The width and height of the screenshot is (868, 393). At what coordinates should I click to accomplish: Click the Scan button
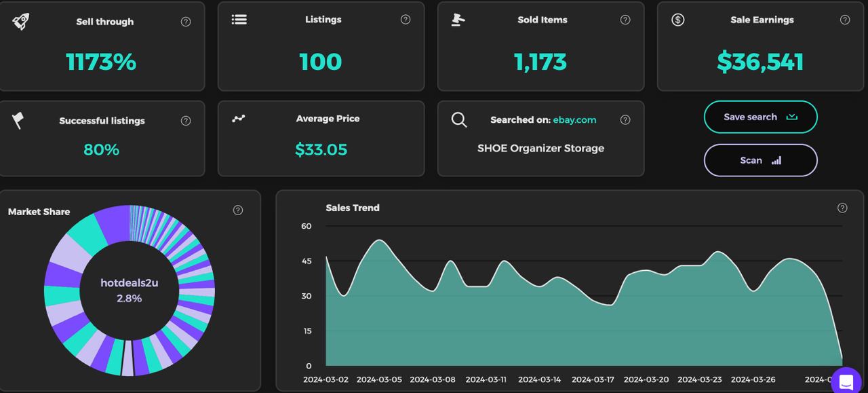pyautogui.click(x=761, y=160)
